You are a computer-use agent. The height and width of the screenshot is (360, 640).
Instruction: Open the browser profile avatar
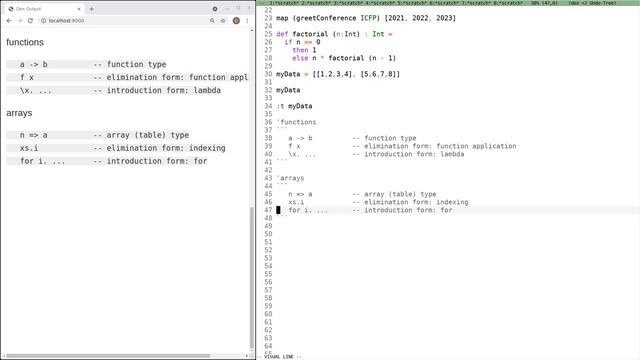click(236, 20)
